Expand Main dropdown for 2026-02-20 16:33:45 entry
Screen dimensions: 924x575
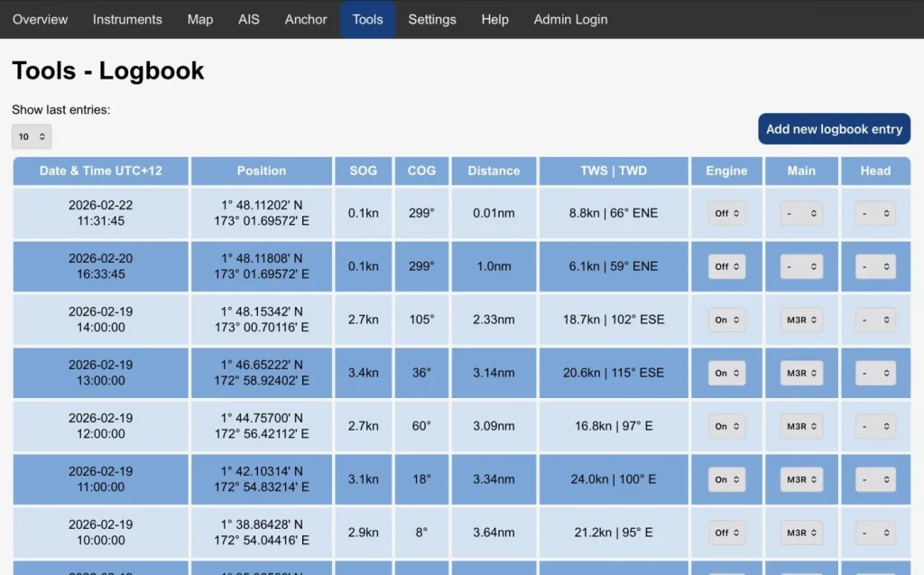point(801,266)
